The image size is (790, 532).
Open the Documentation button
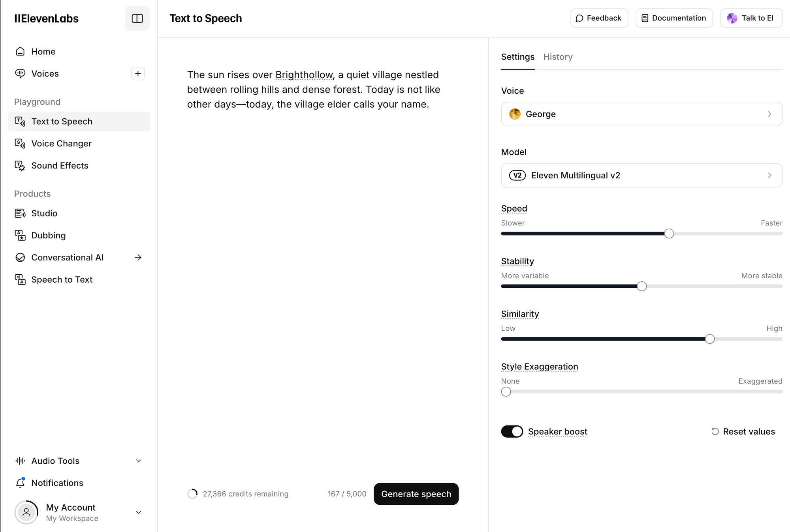[674, 18]
